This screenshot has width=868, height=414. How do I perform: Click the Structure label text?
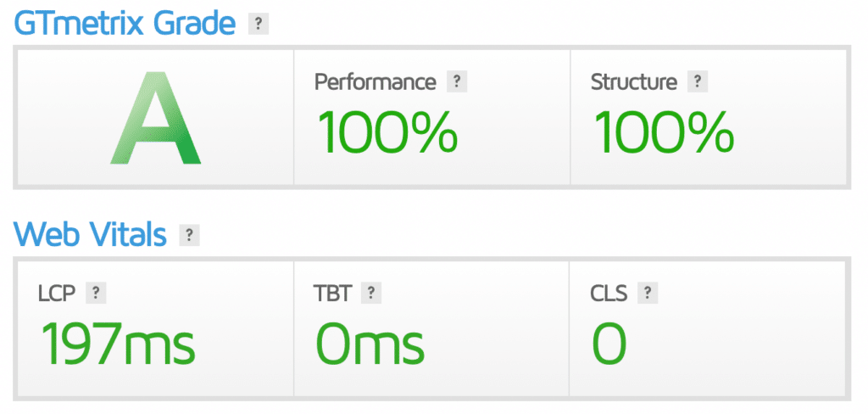[x=633, y=82]
